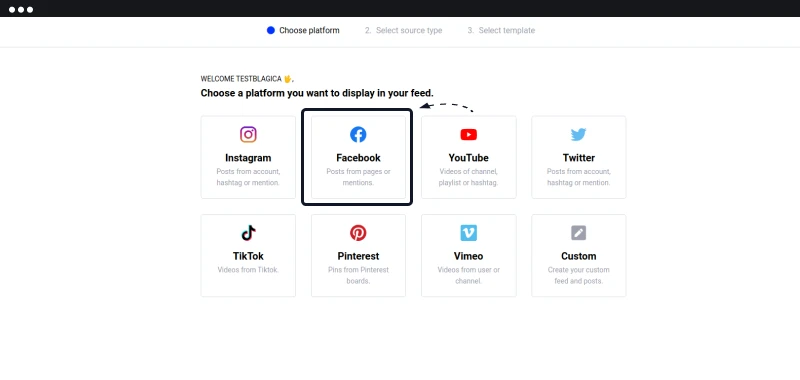
Task: Click the YouTube play logo icon
Action: click(468, 135)
